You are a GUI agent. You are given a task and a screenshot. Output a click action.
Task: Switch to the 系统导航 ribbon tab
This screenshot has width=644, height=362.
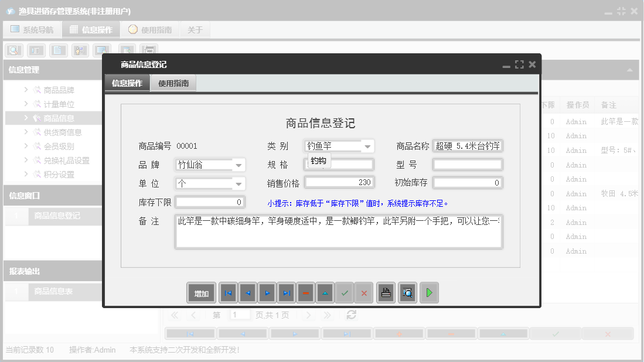click(x=32, y=29)
